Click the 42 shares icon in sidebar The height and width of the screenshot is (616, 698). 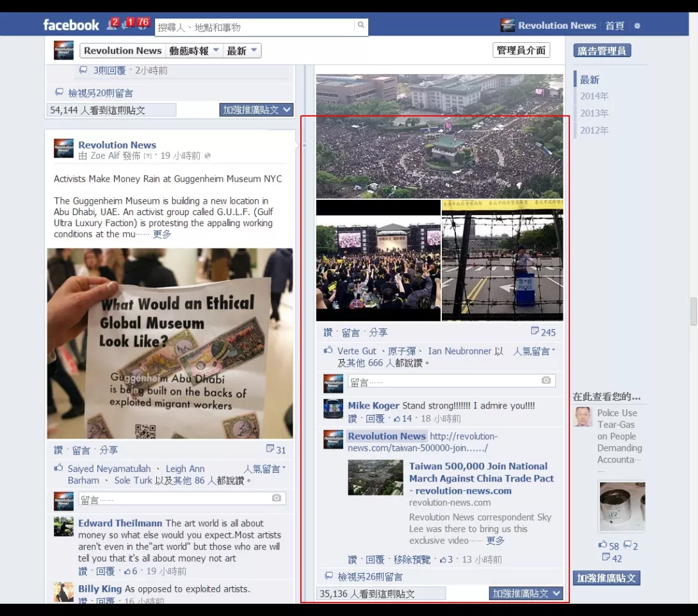coord(612,558)
